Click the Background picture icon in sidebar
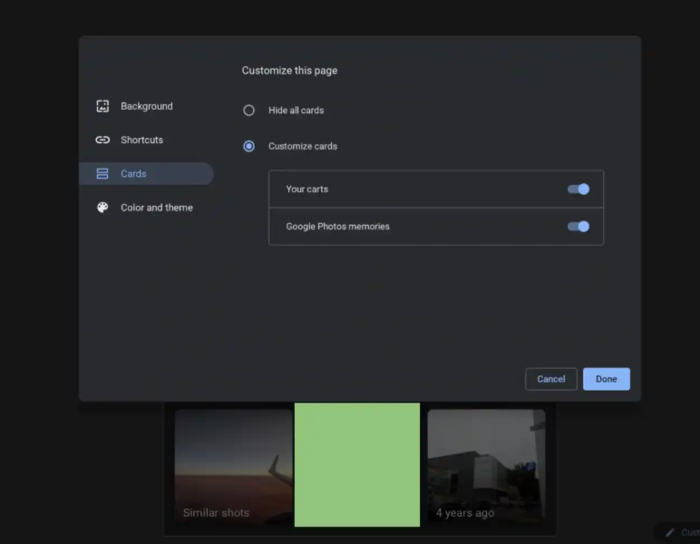The image size is (700, 544). click(102, 106)
